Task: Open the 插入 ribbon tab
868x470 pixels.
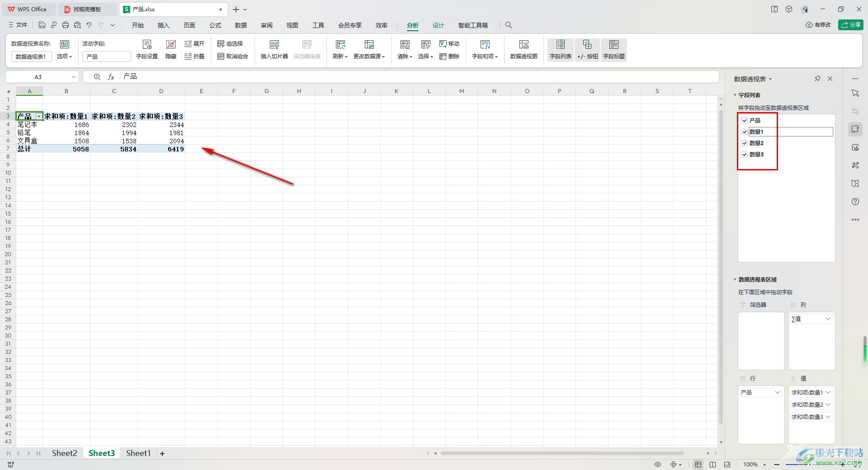Action: tap(163, 25)
